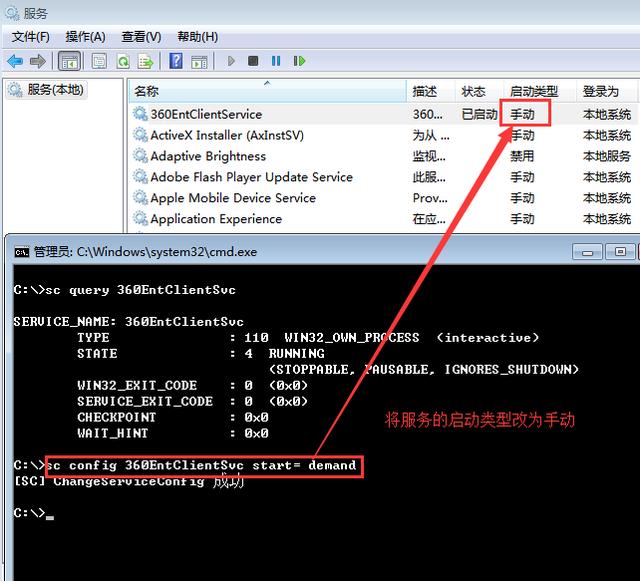Viewport: 640px width, 581px height.
Task: Click the gear icon beside Adaptive Brightness
Action: coord(140,156)
